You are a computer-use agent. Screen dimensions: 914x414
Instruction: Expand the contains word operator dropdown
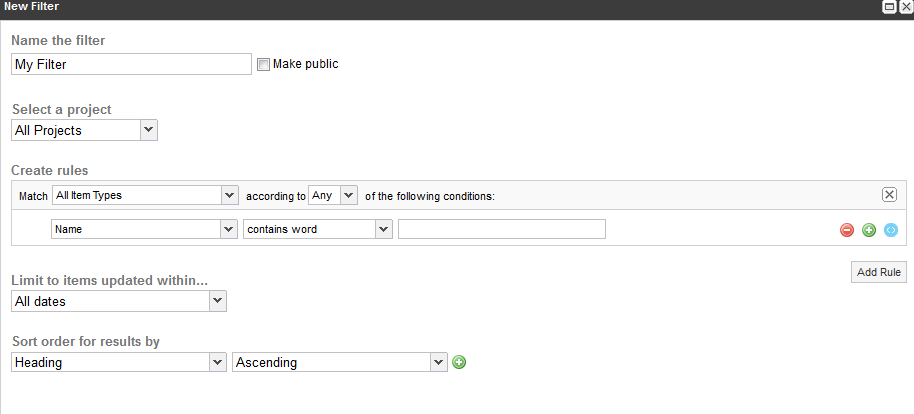point(318,229)
